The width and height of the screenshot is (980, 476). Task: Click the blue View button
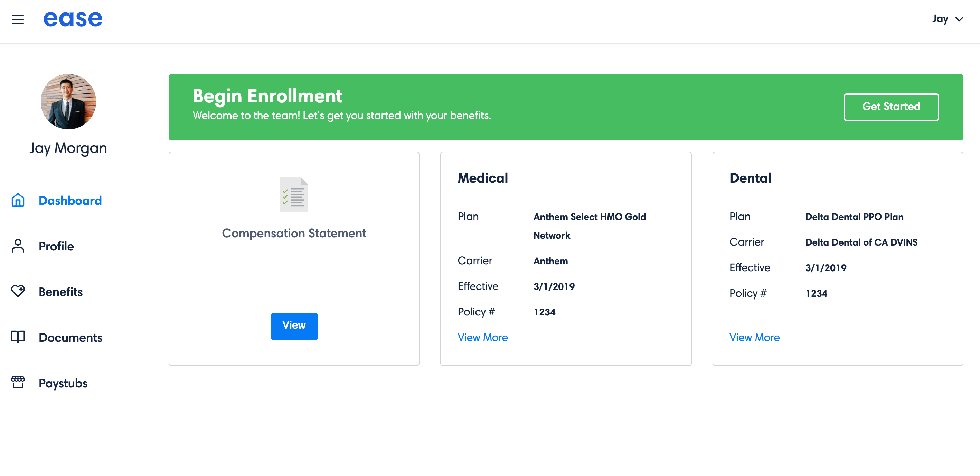click(294, 326)
